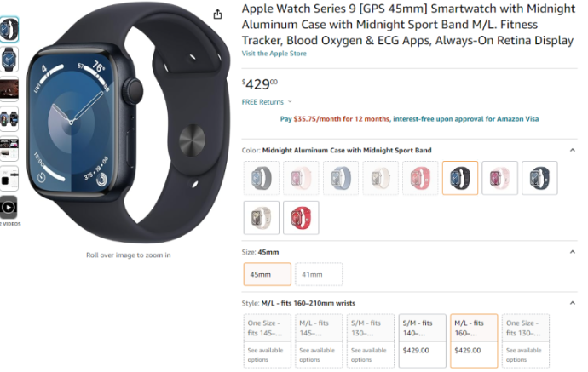Pick the light pink sport band swatch
588x372 pixels.
tap(499, 178)
